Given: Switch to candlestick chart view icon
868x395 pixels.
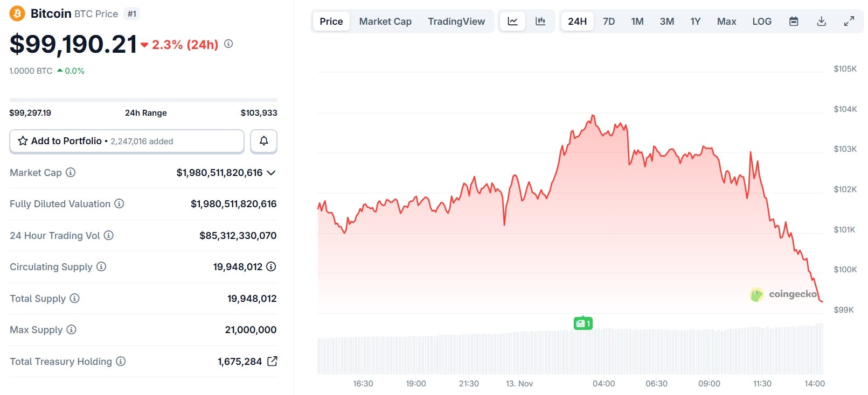Looking at the screenshot, I should (540, 22).
